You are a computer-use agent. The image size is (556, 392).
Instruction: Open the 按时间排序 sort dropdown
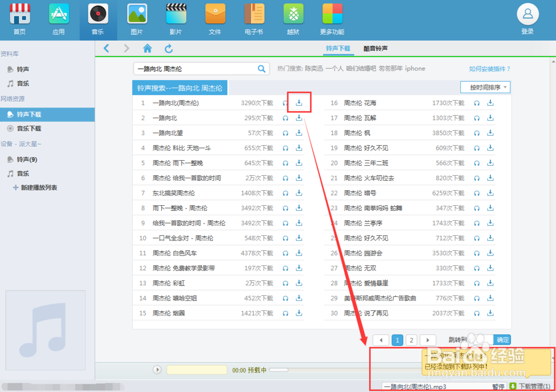[485, 87]
